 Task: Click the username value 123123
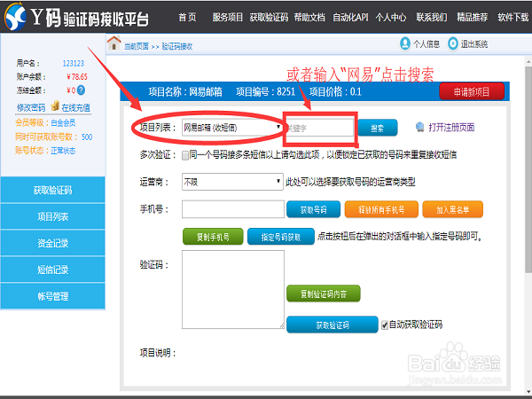coord(74,63)
